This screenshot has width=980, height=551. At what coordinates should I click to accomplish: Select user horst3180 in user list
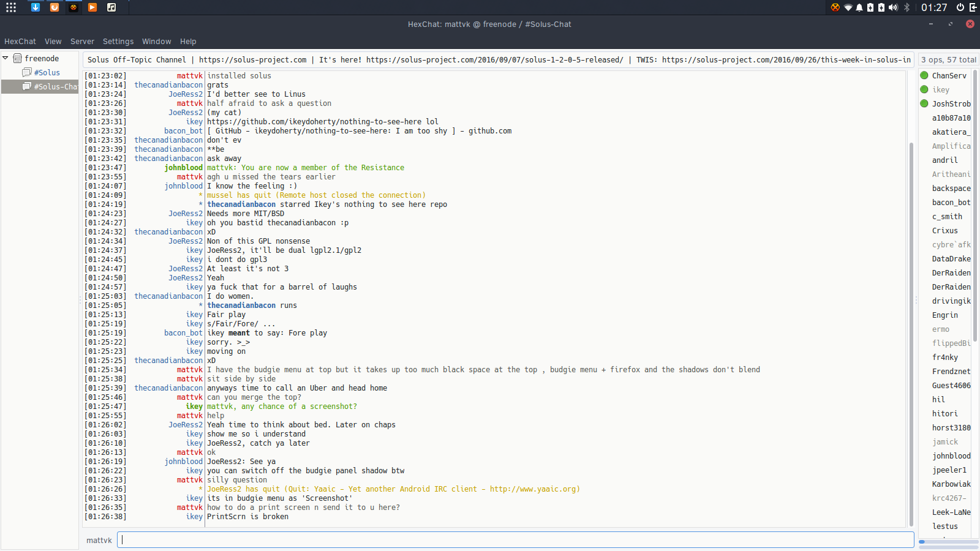tap(951, 427)
